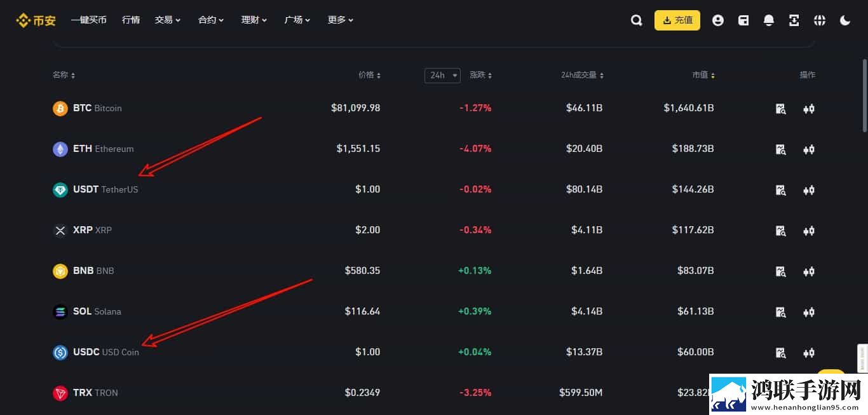
Task: Expand the 广场 menu
Action: [x=297, y=20]
